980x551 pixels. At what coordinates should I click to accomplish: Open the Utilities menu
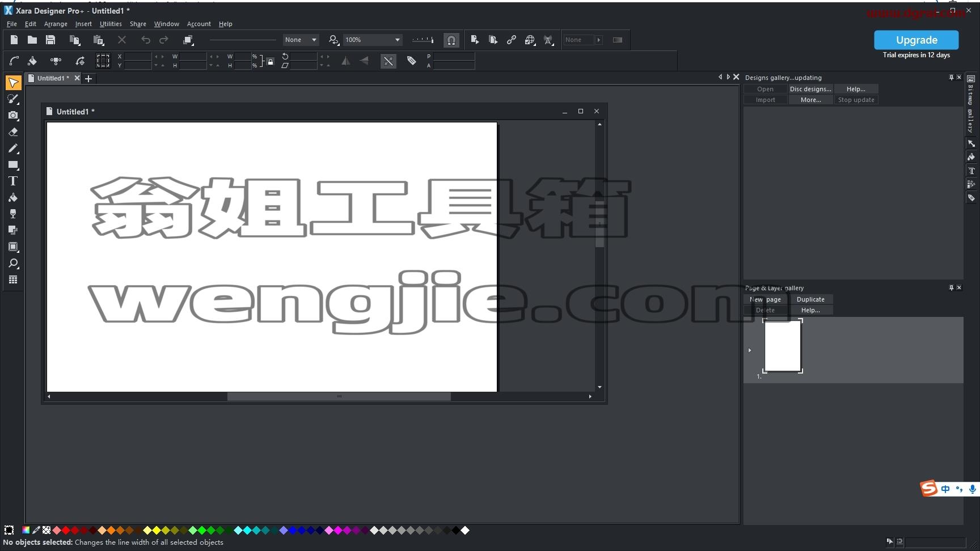pos(111,24)
